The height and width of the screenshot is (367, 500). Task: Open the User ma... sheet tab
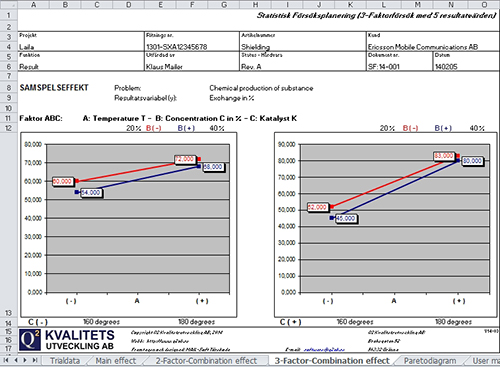tap(485, 361)
